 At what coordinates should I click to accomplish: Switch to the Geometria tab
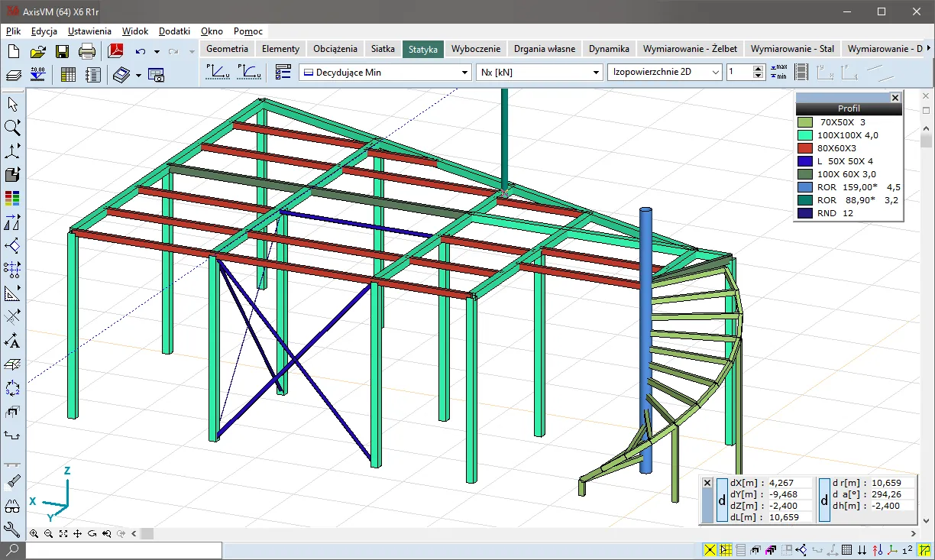[x=227, y=48]
